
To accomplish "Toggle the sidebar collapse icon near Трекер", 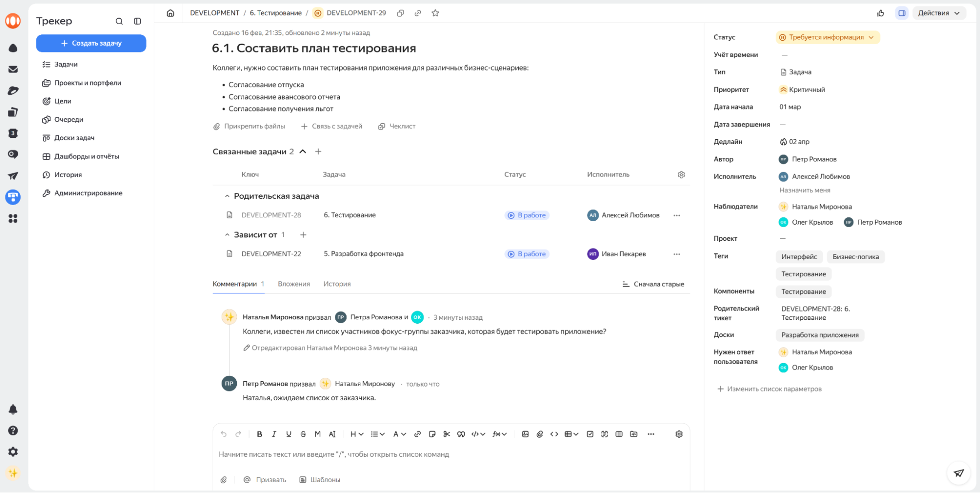I will 137,21.
